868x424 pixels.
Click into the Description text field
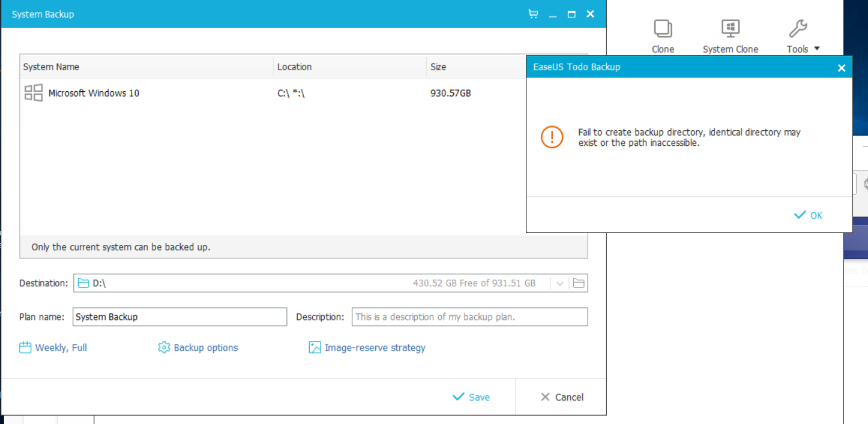coord(469,317)
